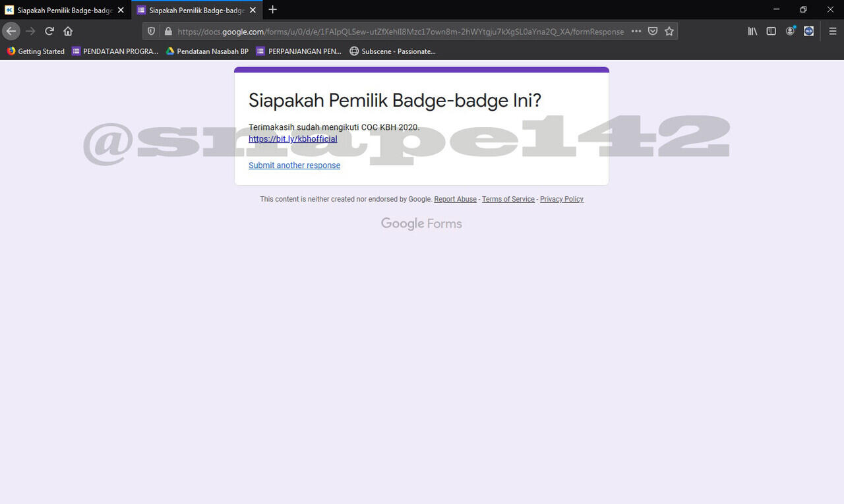Bookmark this page with the star
The image size is (844, 504).
click(x=669, y=31)
